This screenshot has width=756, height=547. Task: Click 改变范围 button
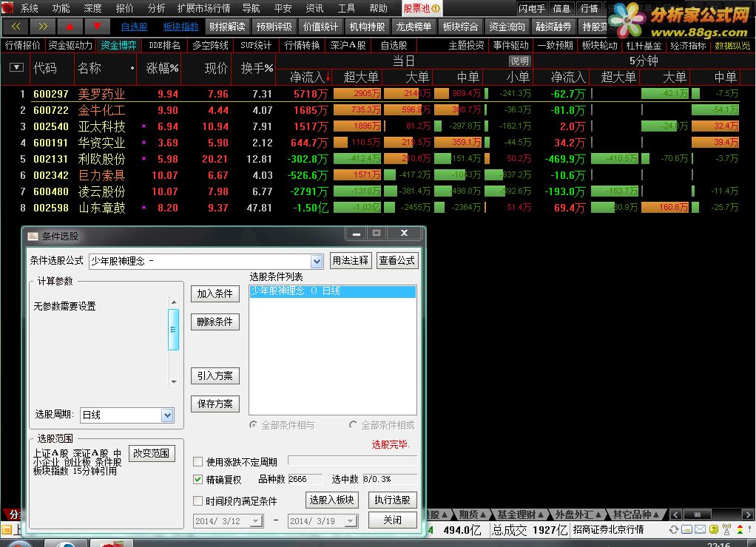click(152, 453)
